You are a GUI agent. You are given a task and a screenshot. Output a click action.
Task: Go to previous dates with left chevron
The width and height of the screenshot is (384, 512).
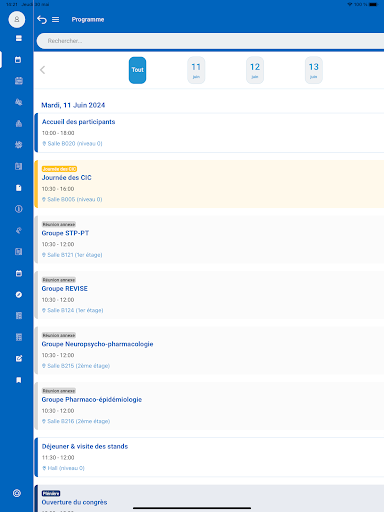point(42,70)
